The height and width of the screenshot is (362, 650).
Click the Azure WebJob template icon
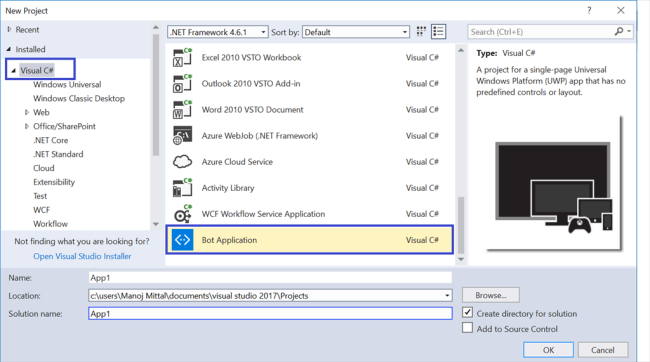point(182,136)
